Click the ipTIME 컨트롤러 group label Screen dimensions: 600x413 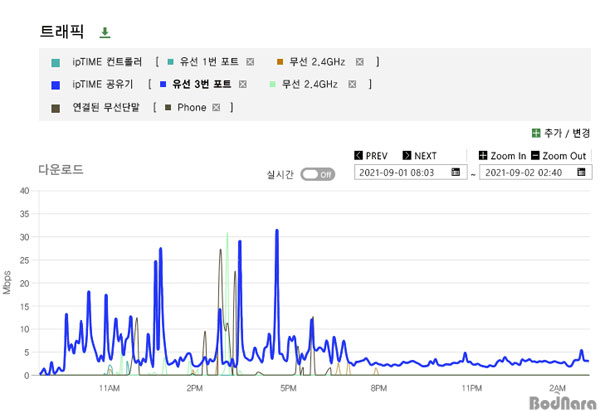[x=107, y=62]
